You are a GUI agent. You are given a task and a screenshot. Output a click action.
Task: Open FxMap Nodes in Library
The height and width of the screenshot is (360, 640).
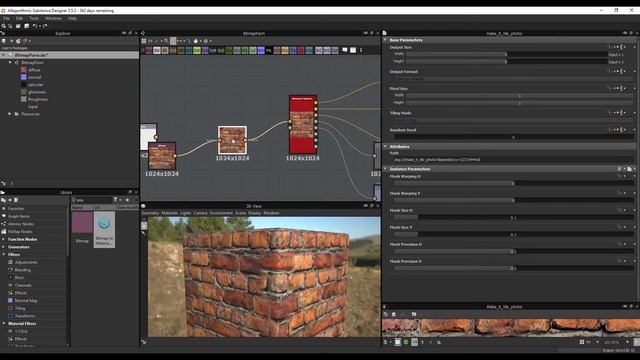21,231
